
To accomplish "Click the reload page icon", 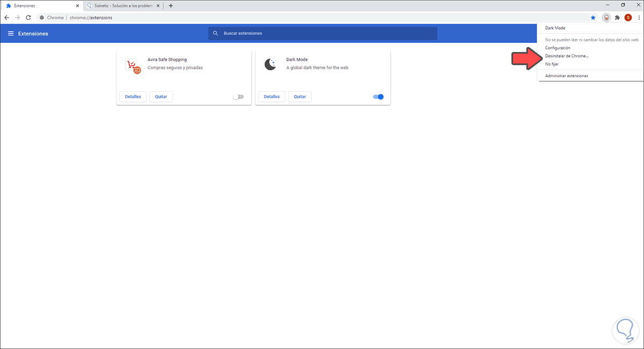I will 28,17.
